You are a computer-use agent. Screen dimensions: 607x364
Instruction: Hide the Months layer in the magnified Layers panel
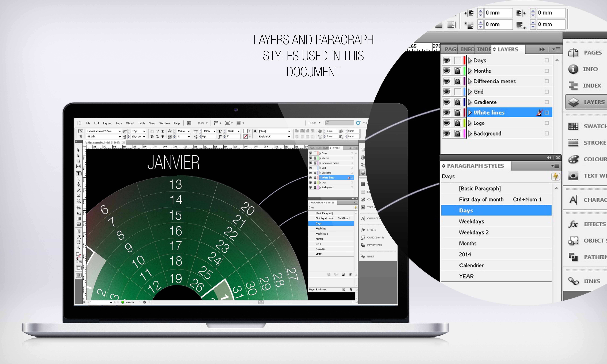[447, 71]
